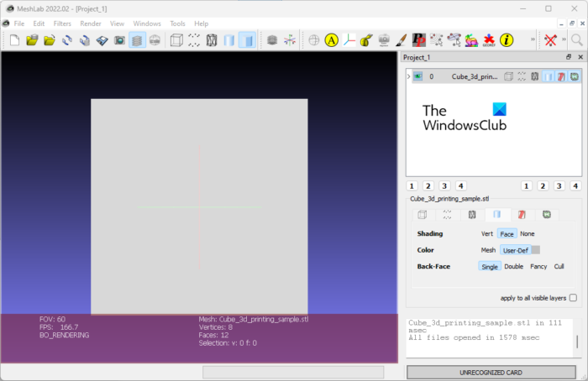The width and height of the screenshot is (588, 381).
Task: Toggle the layer dialog toolbar icon
Action: 137,40
